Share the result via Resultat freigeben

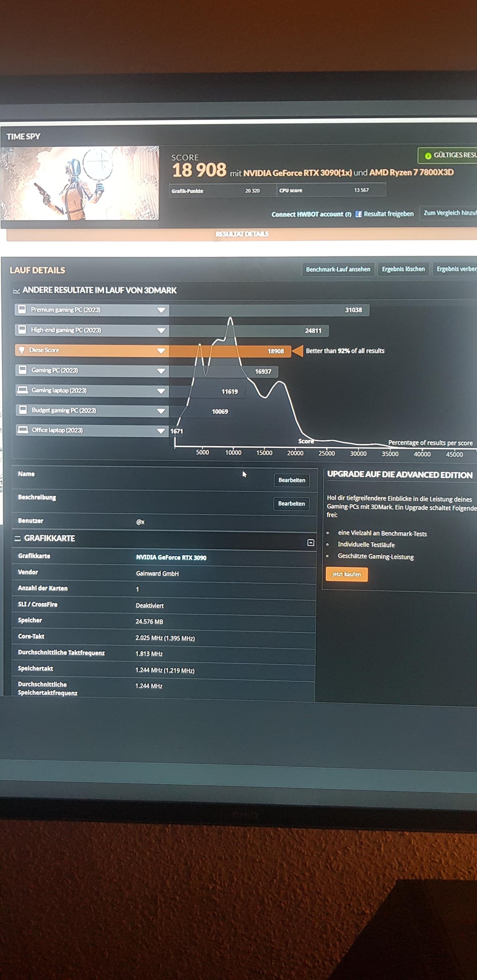389,214
